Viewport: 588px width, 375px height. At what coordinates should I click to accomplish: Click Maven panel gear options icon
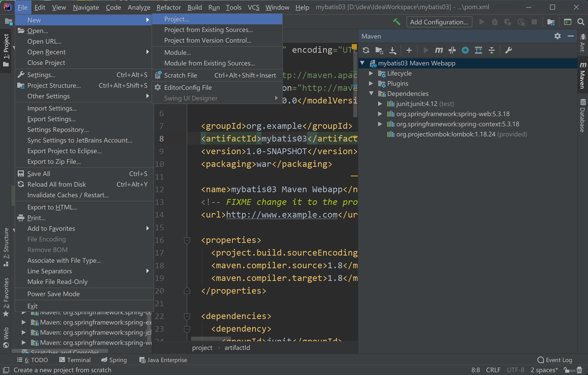coord(557,36)
